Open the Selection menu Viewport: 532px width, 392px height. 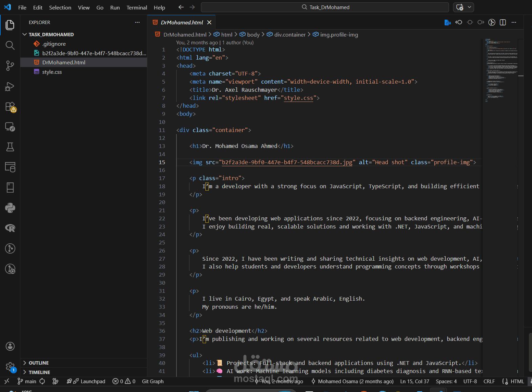[60, 7]
